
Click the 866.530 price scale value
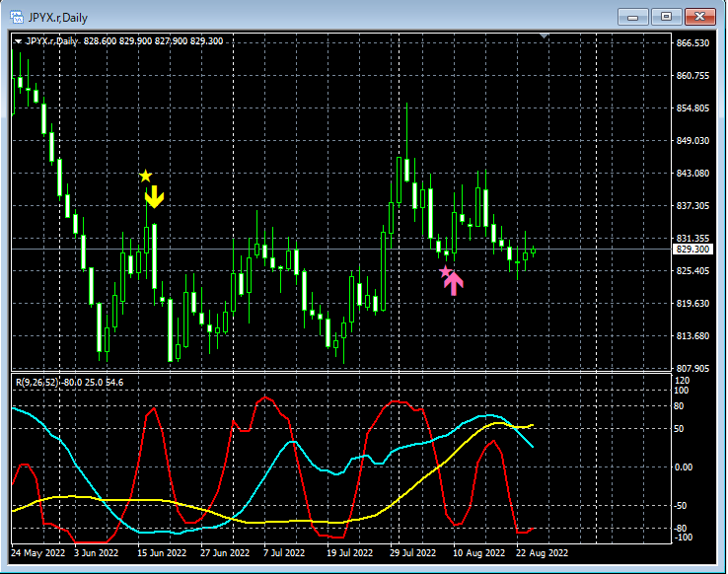point(692,43)
